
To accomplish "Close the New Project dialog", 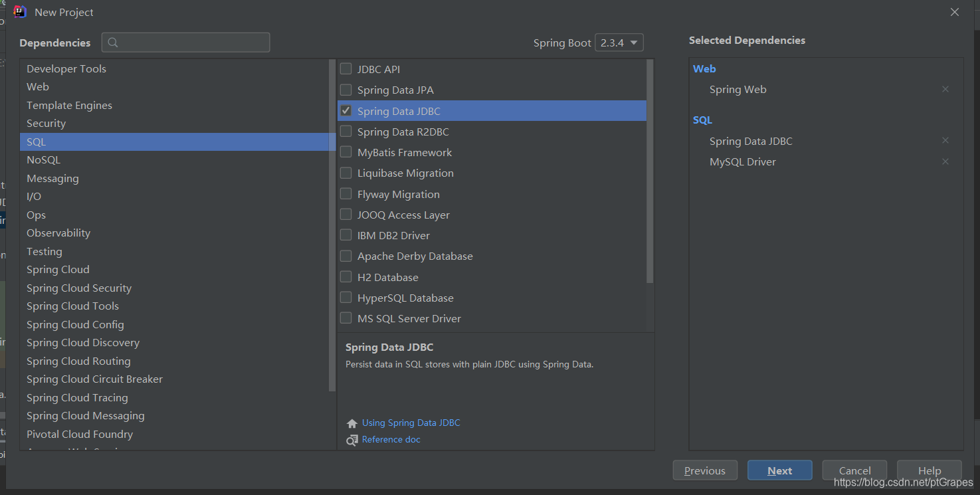I will tap(954, 12).
